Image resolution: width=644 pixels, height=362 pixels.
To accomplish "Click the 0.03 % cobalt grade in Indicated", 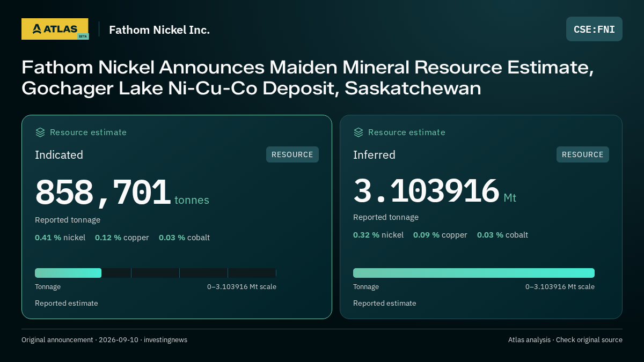I will [184, 238].
